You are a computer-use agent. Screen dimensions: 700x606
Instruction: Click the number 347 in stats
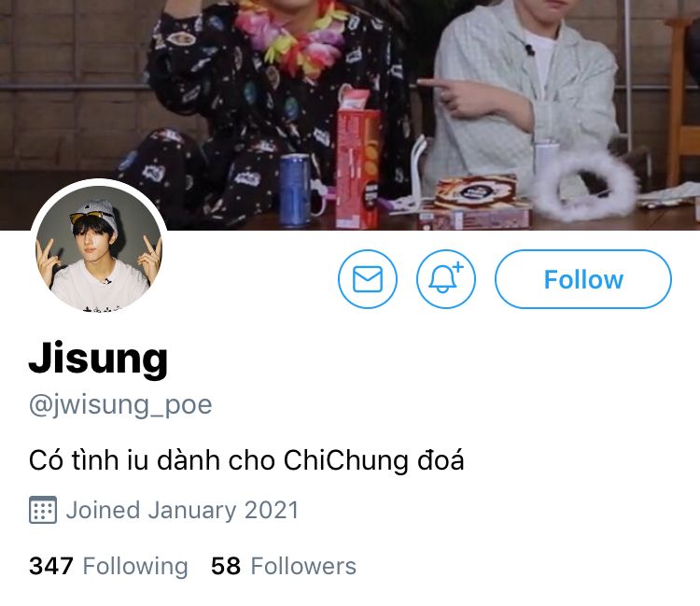point(51,566)
